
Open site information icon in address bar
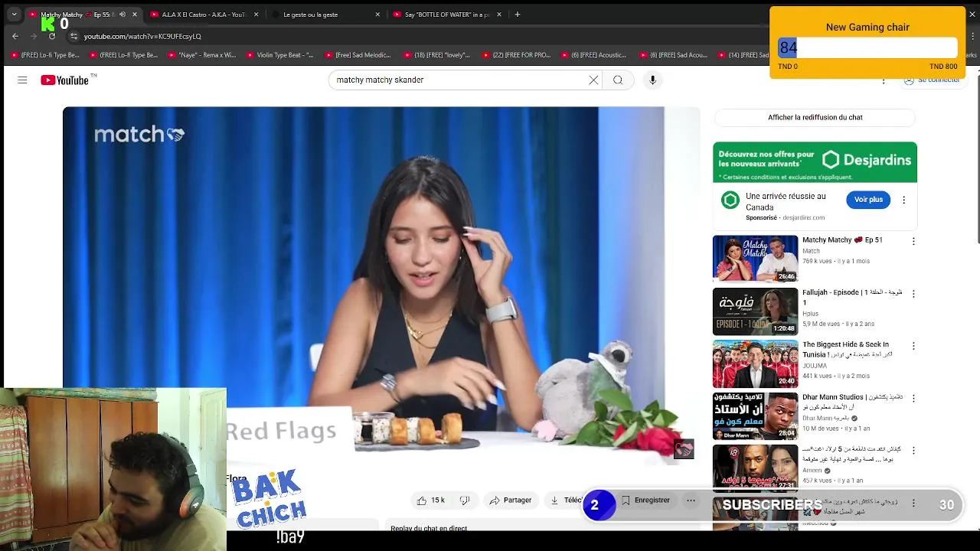pyautogui.click(x=73, y=36)
